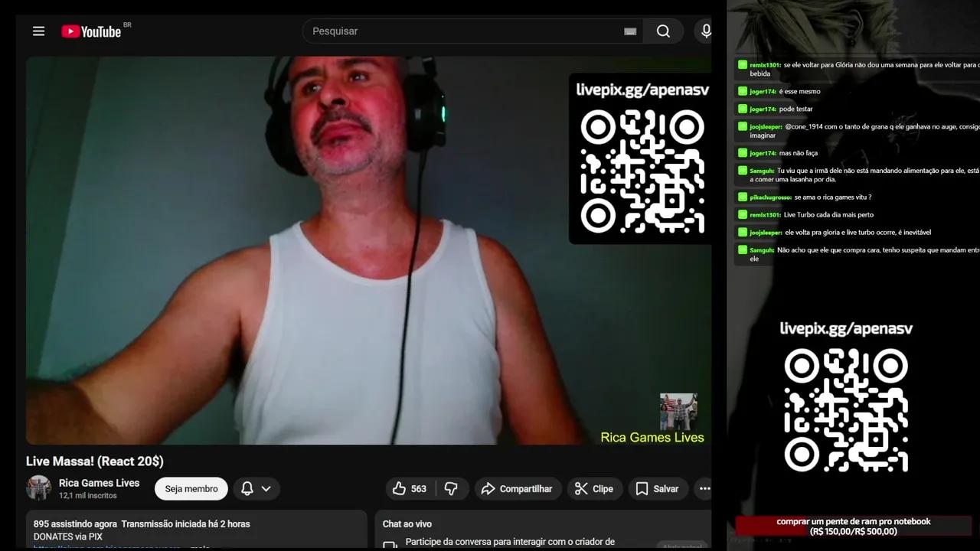Screen dimensions: 980x551
Task: Start voice search with microphone icon
Action: coord(704,31)
